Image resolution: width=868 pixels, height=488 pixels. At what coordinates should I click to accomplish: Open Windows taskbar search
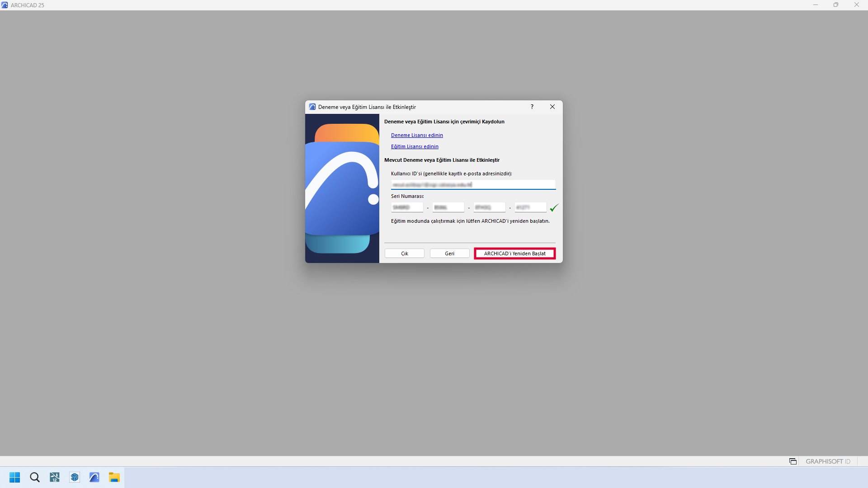[34, 477]
